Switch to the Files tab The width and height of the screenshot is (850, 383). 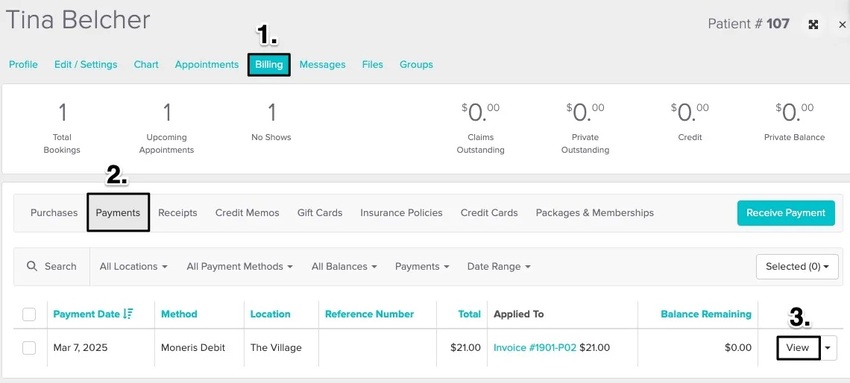click(x=372, y=64)
